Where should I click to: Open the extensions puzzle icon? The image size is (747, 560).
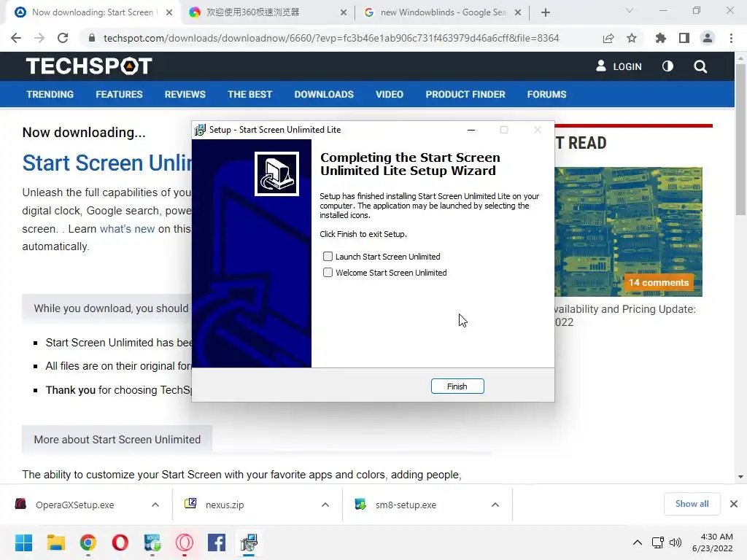point(660,38)
